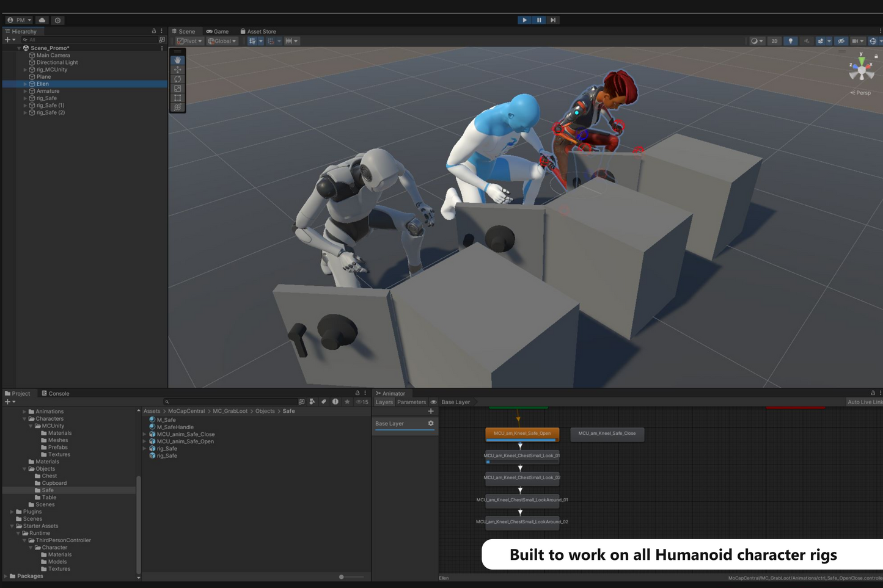Toggle scene lighting bulb button

pyautogui.click(x=790, y=42)
